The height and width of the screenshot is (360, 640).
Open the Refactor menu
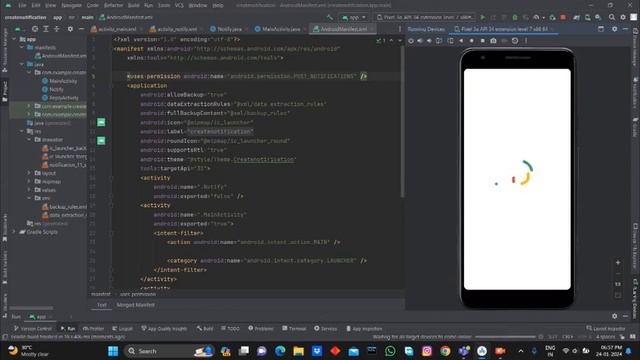(x=113, y=5)
